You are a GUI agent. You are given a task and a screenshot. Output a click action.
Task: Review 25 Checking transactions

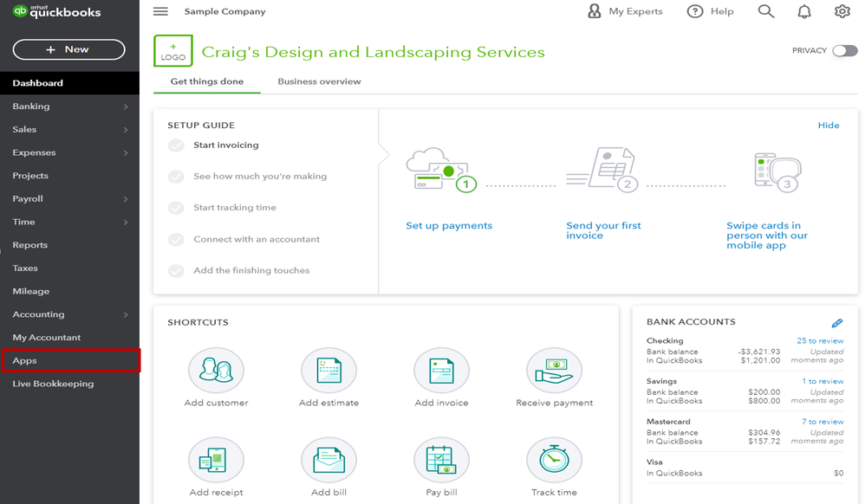pyautogui.click(x=820, y=341)
